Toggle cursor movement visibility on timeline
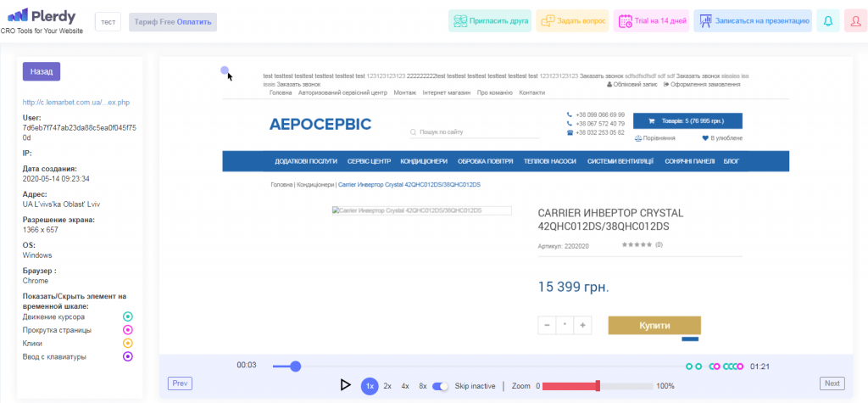Image resolution: width=868 pixels, height=403 pixels. click(128, 316)
